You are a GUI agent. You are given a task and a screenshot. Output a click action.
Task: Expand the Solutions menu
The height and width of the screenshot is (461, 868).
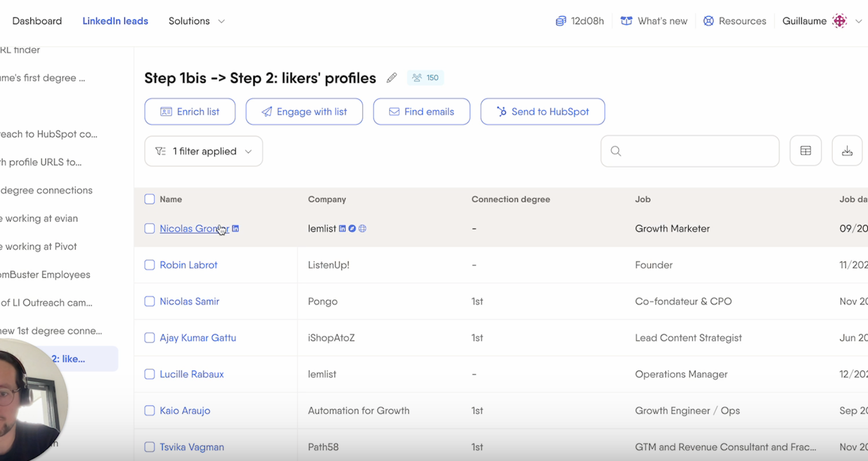pyautogui.click(x=197, y=21)
